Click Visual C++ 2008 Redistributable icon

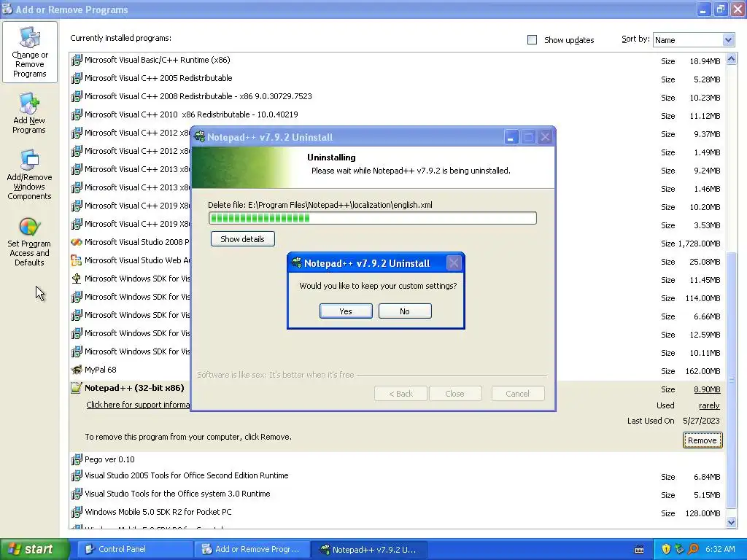(x=76, y=96)
